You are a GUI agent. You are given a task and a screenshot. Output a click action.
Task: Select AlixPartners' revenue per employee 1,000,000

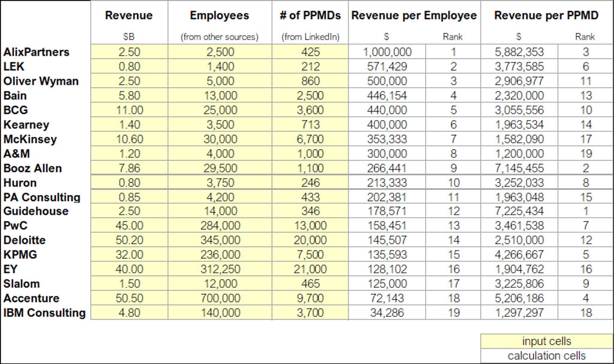pyautogui.click(x=387, y=52)
